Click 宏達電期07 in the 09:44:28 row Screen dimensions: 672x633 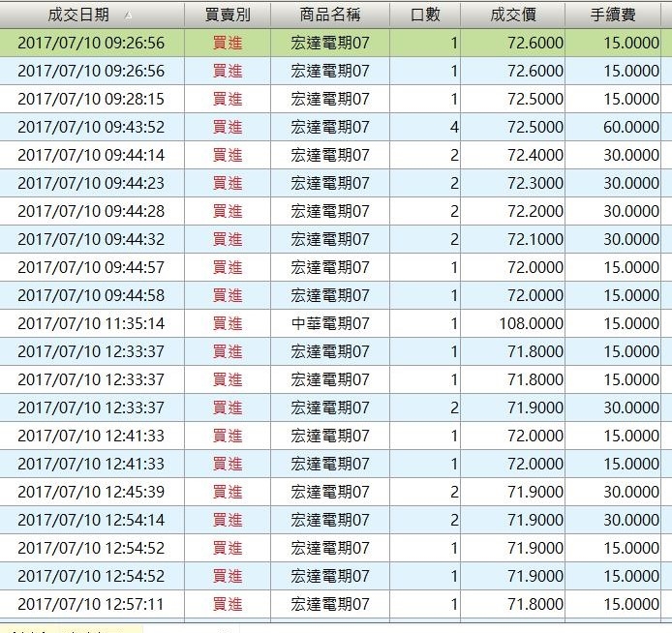(330, 211)
